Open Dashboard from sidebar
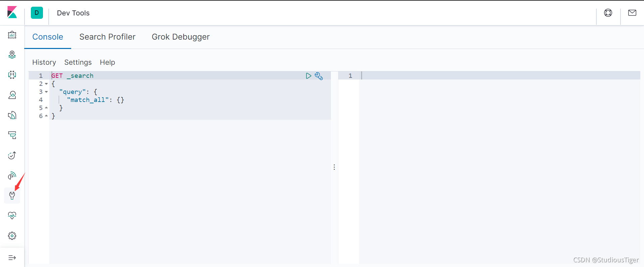This screenshot has height=267, width=644. [12, 35]
